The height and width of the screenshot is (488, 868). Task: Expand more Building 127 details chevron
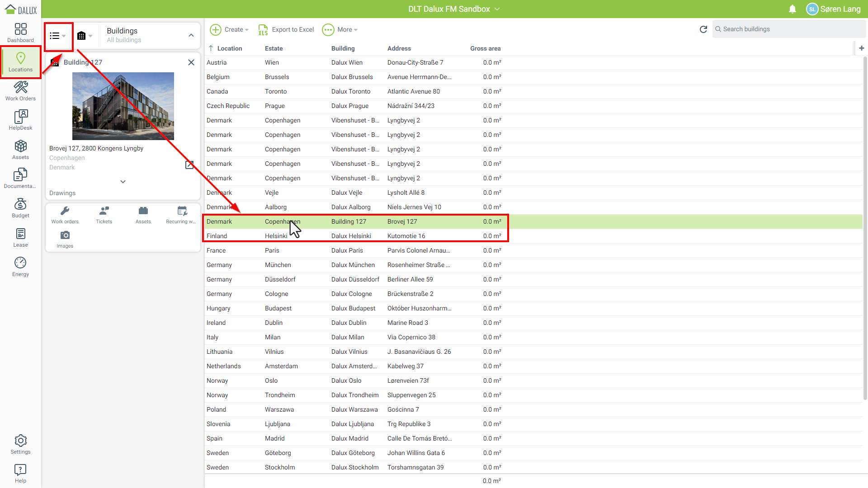tap(123, 182)
